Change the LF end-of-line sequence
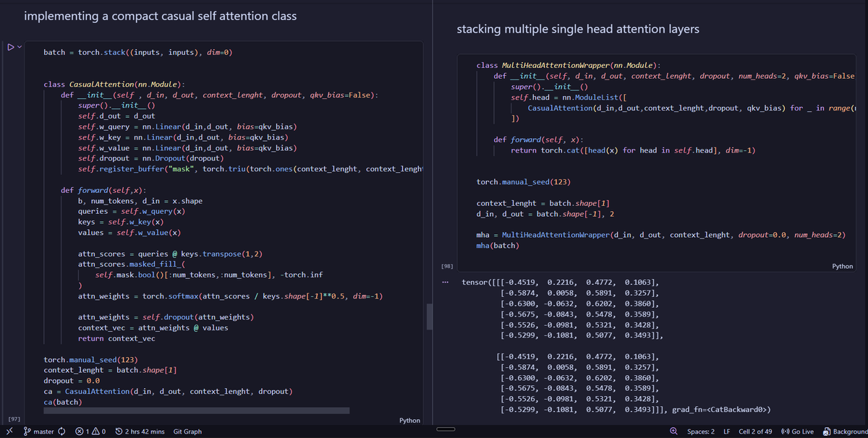This screenshot has height=438, width=868. click(x=727, y=431)
